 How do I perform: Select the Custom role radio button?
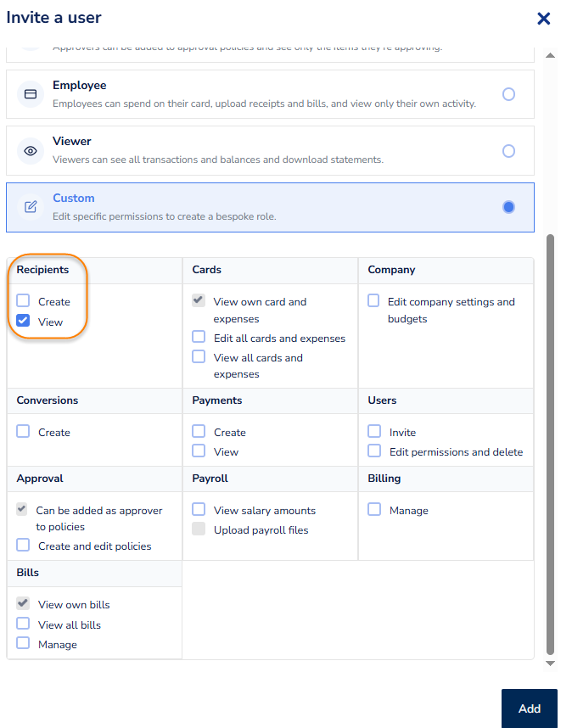click(x=508, y=207)
